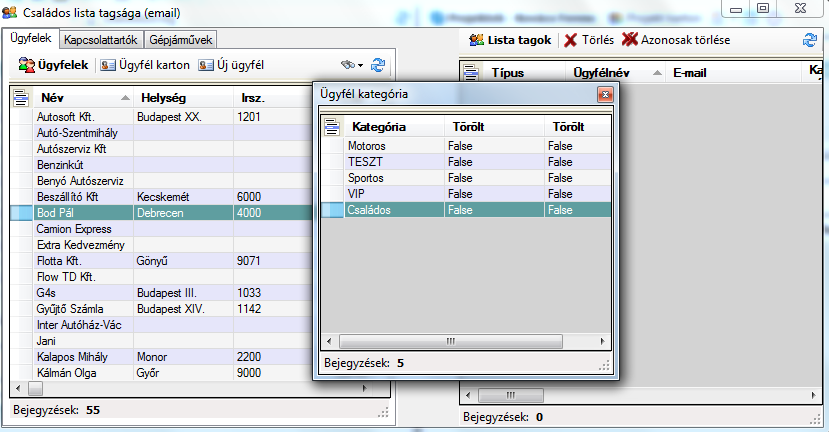Click the horizontal scrollbar in category dialog
Screen dimensions: 829x432
click(450, 342)
